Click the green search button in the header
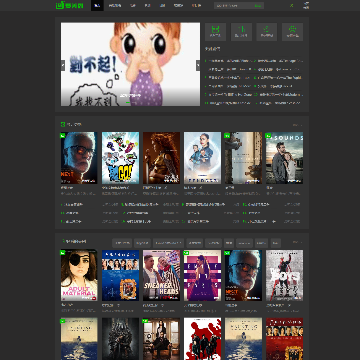360x360 pixels. [258, 6]
